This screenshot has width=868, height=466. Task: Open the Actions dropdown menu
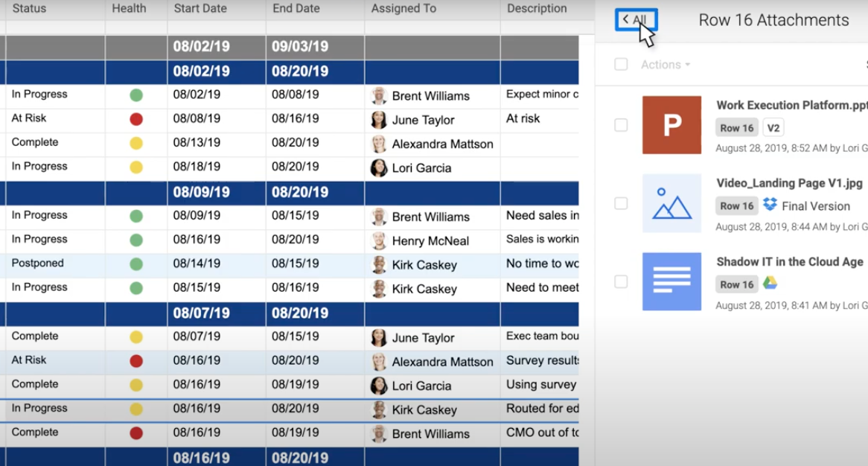[665, 65]
